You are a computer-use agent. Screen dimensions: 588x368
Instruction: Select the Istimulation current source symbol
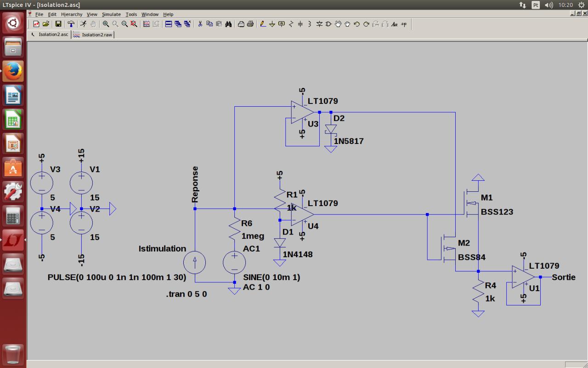coord(195,263)
